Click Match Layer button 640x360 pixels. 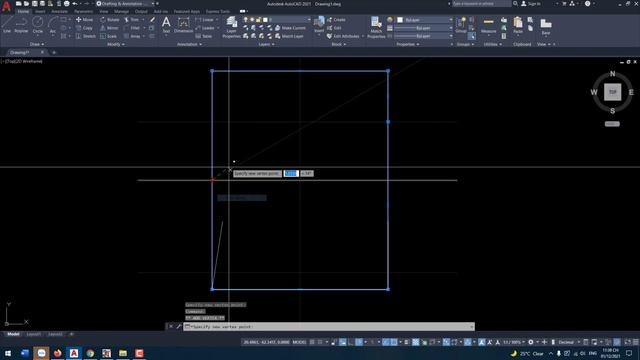pyautogui.click(x=289, y=36)
